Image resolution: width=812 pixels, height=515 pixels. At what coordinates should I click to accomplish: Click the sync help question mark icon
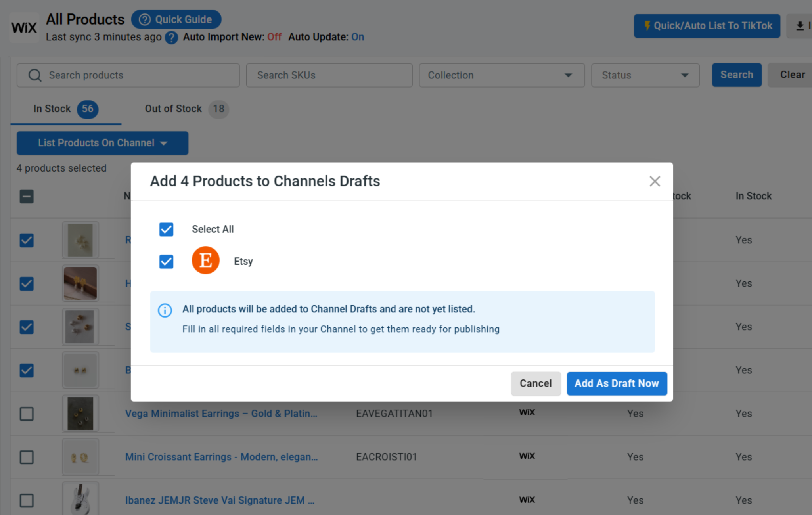pyautogui.click(x=171, y=37)
